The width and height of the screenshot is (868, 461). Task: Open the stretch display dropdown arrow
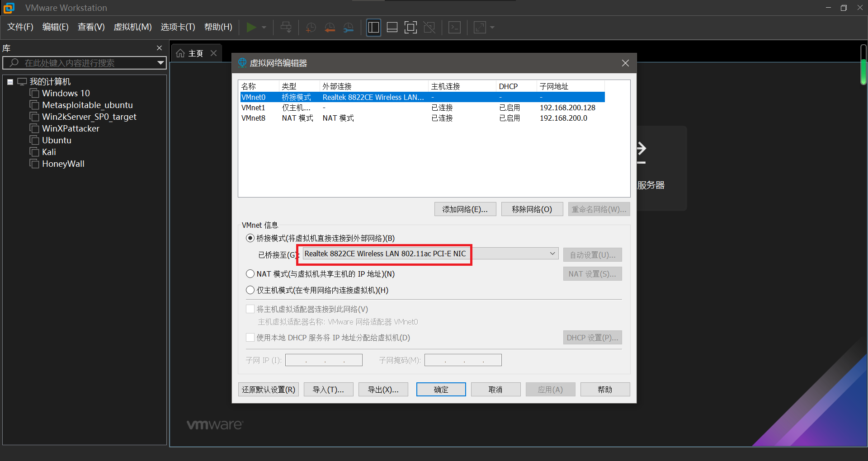pos(492,28)
